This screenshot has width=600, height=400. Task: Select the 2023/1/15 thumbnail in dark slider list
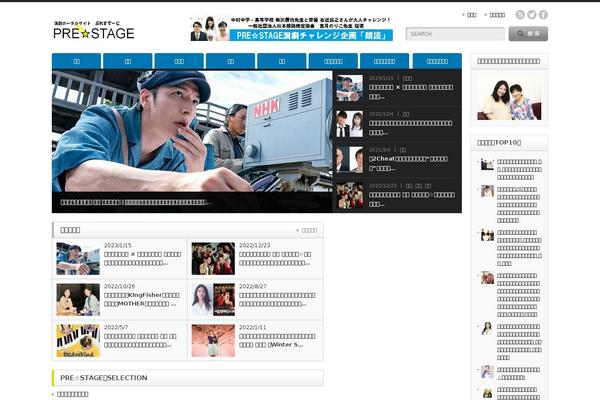pyautogui.click(x=349, y=88)
